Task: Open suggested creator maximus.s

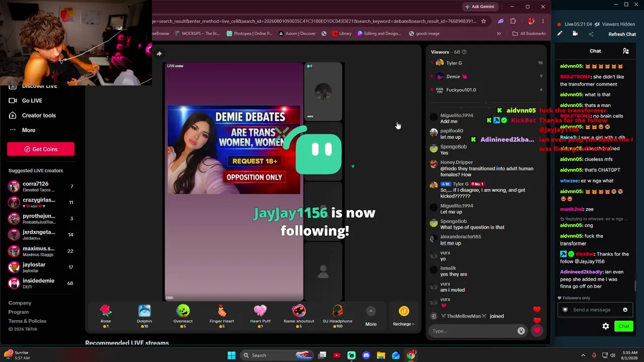Action: 41,251
